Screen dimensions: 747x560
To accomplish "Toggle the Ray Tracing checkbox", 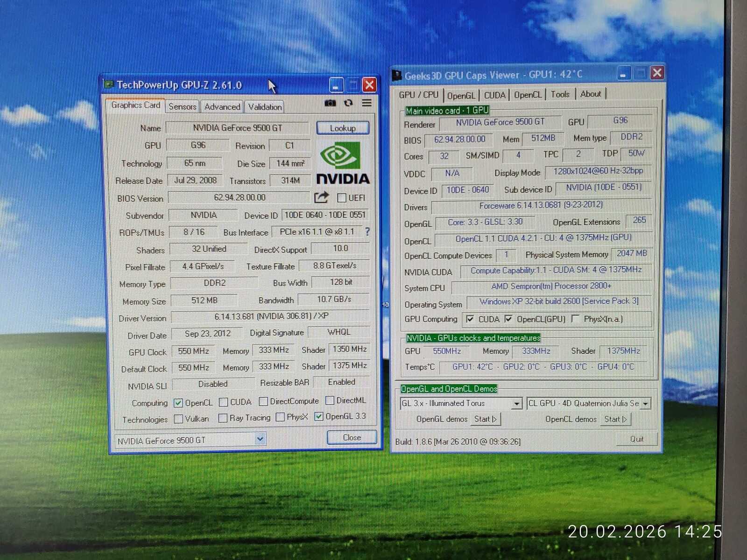I will click(x=223, y=418).
